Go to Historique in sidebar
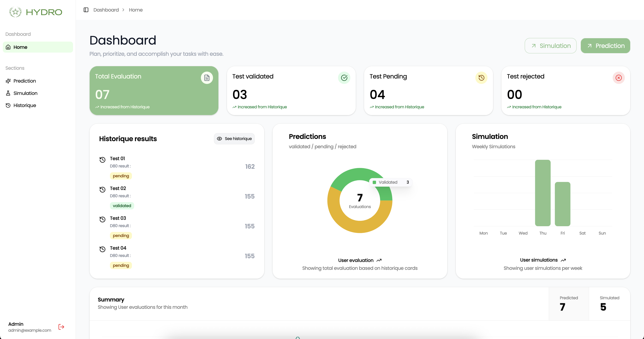This screenshot has height=339, width=644. pyautogui.click(x=24, y=105)
